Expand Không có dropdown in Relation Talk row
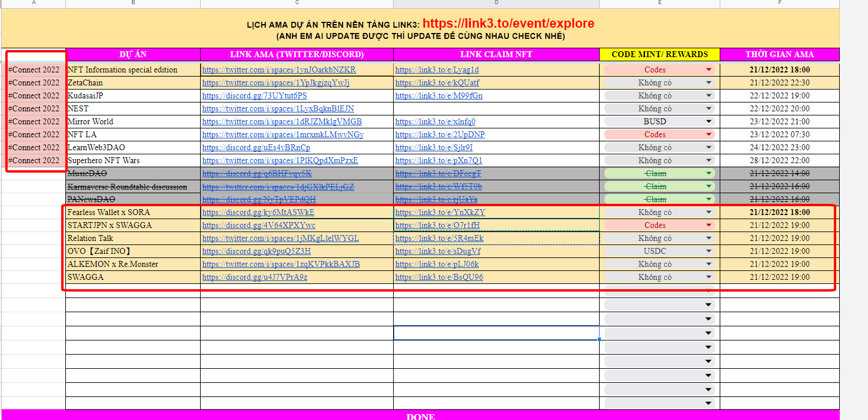 point(709,238)
